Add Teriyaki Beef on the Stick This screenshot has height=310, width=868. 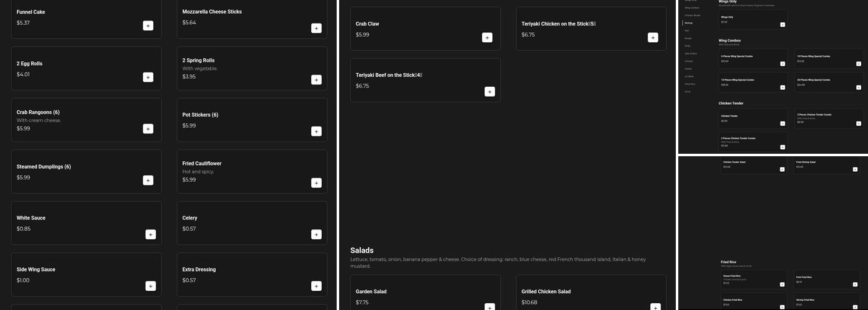pyautogui.click(x=489, y=92)
